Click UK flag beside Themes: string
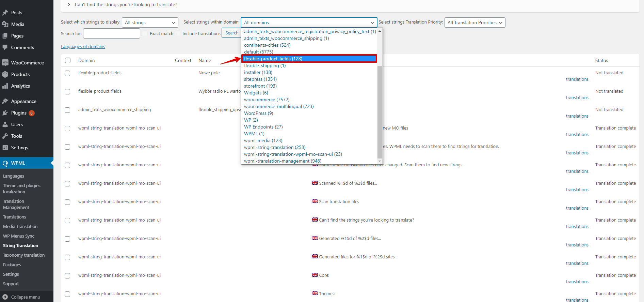The image size is (644, 302). [x=315, y=293]
